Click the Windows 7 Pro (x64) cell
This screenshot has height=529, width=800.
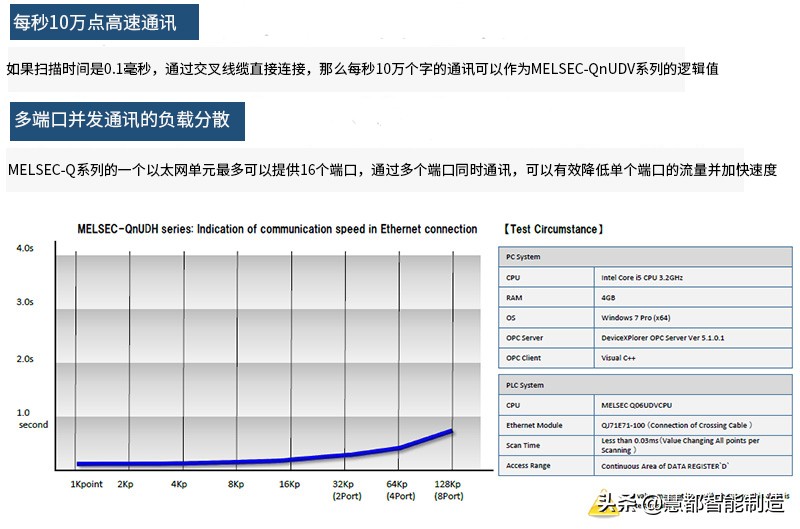[693, 317]
